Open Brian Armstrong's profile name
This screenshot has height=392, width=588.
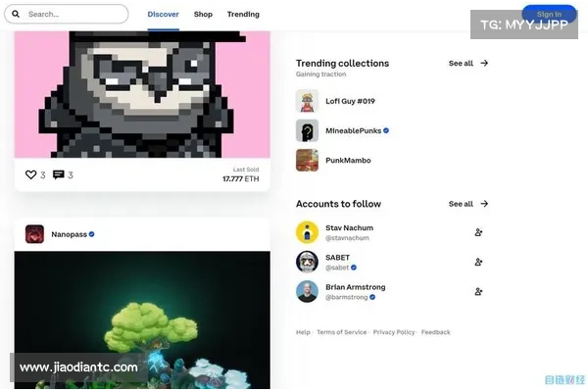click(x=356, y=287)
